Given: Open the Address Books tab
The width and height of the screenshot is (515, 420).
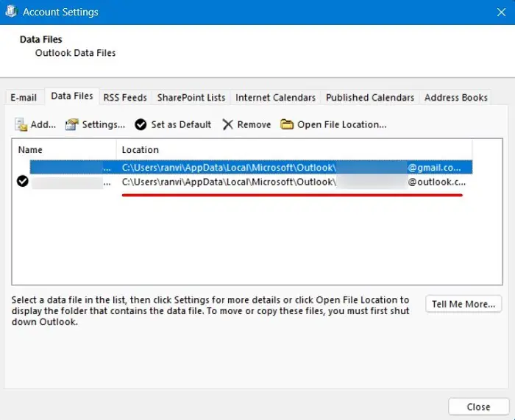Looking at the screenshot, I should coord(456,98).
